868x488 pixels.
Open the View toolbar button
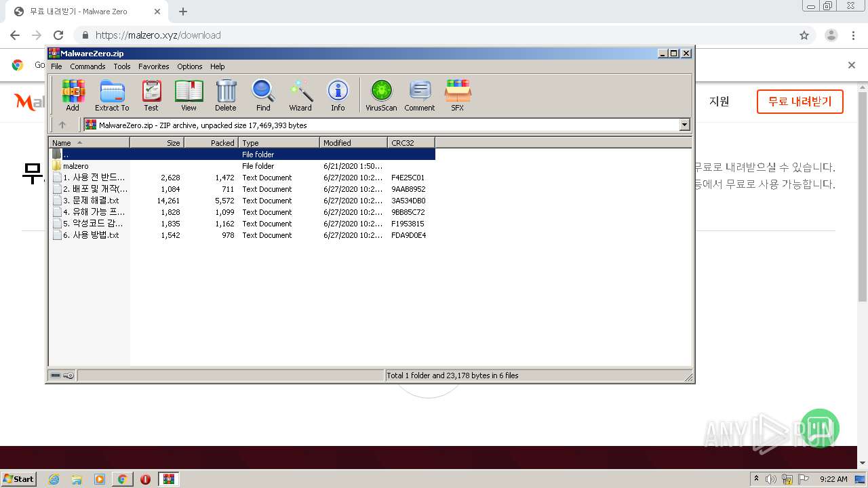click(x=189, y=95)
